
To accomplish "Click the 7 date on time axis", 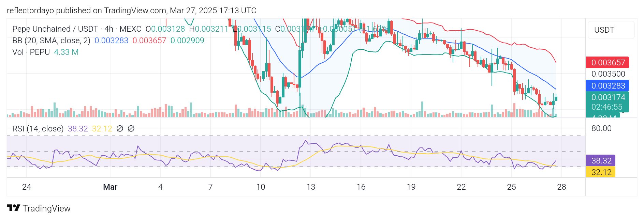I will pos(210,187).
